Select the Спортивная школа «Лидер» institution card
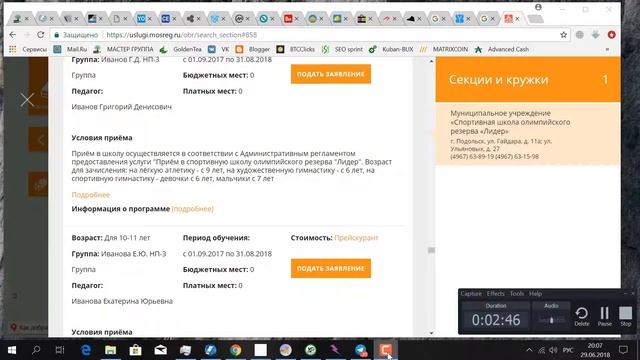 [528, 134]
